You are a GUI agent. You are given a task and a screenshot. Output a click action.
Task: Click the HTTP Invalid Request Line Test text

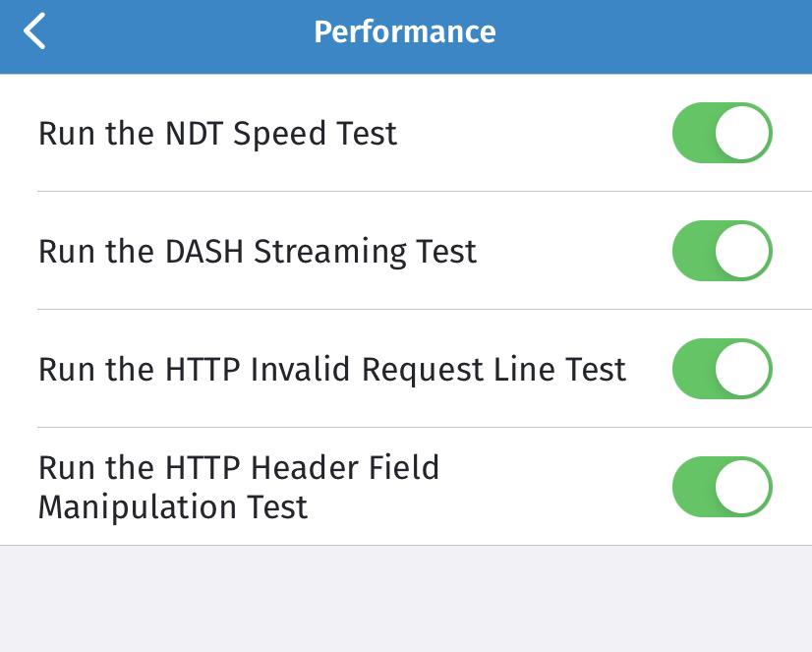point(331,369)
